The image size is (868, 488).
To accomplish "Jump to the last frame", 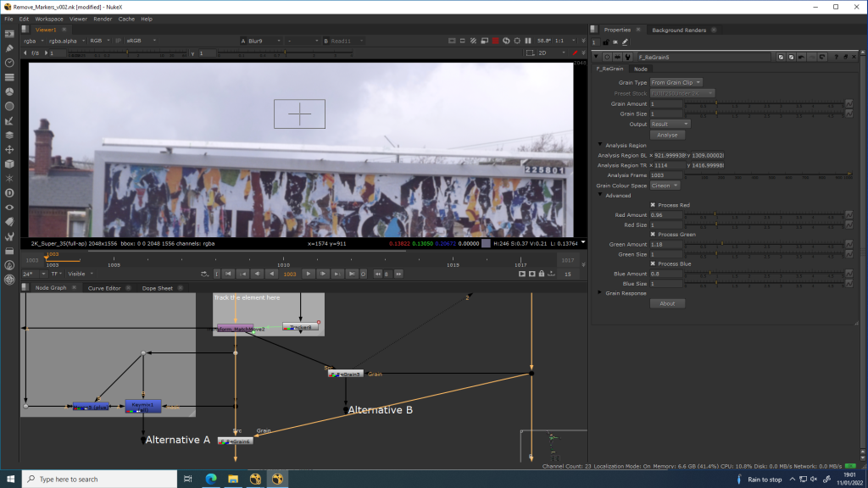I will point(352,274).
